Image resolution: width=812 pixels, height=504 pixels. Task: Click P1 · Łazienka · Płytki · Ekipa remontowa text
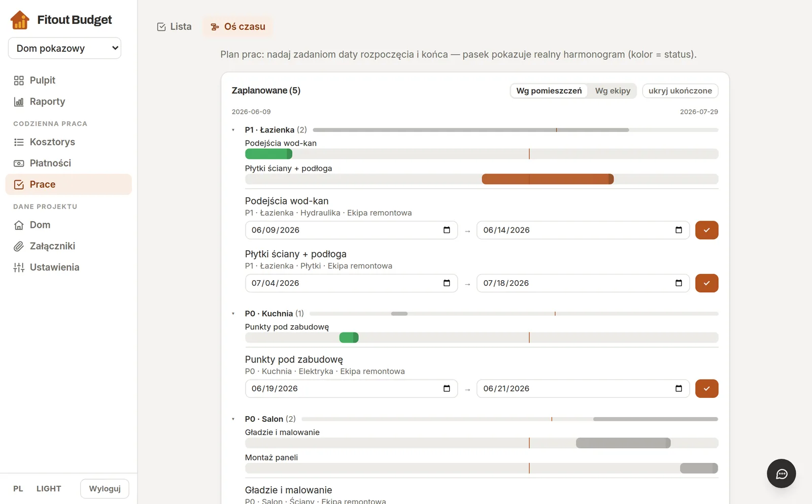(319, 266)
